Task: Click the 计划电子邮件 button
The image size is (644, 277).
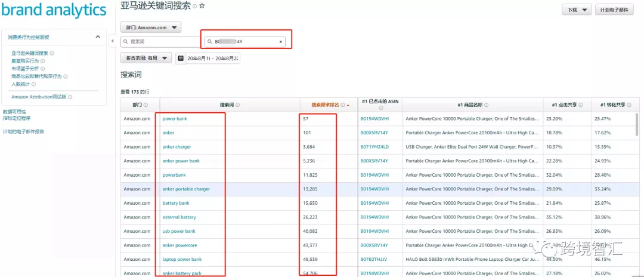Action: point(614,10)
